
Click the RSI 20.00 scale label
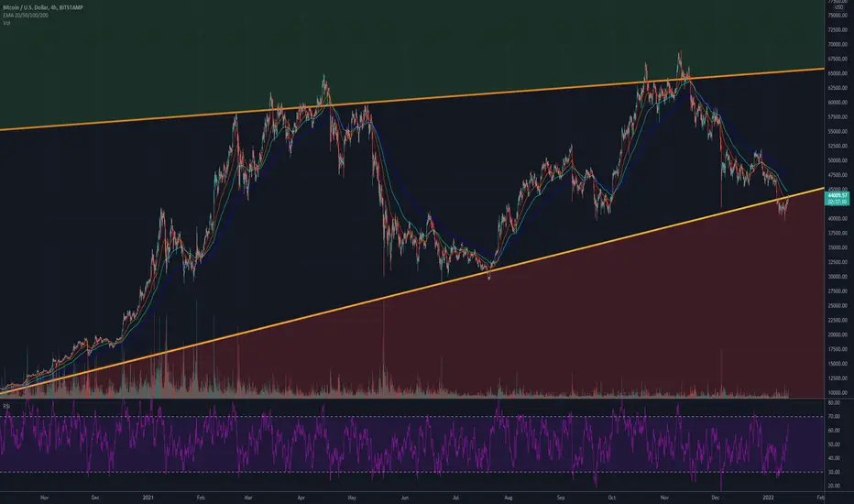tap(834, 486)
